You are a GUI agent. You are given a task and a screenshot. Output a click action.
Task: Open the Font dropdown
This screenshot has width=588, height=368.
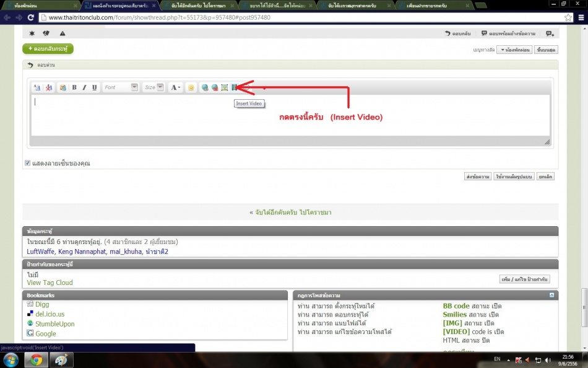pyautogui.click(x=121, y=87)
